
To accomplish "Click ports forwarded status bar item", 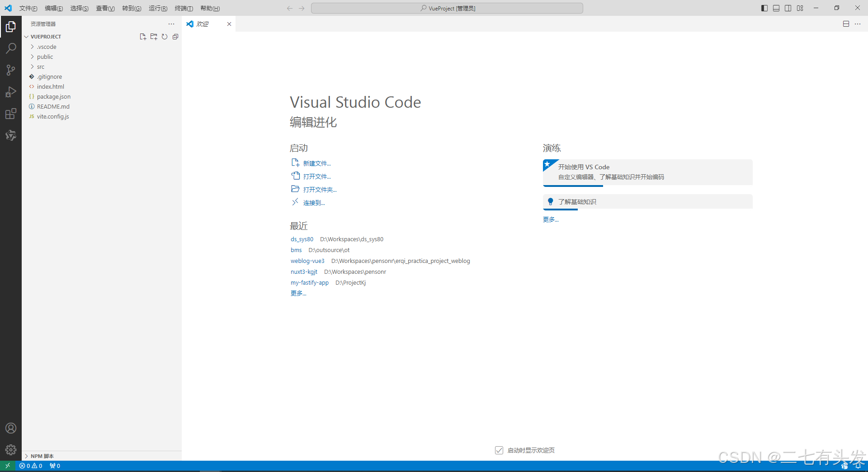I will [x=55, y=466].
